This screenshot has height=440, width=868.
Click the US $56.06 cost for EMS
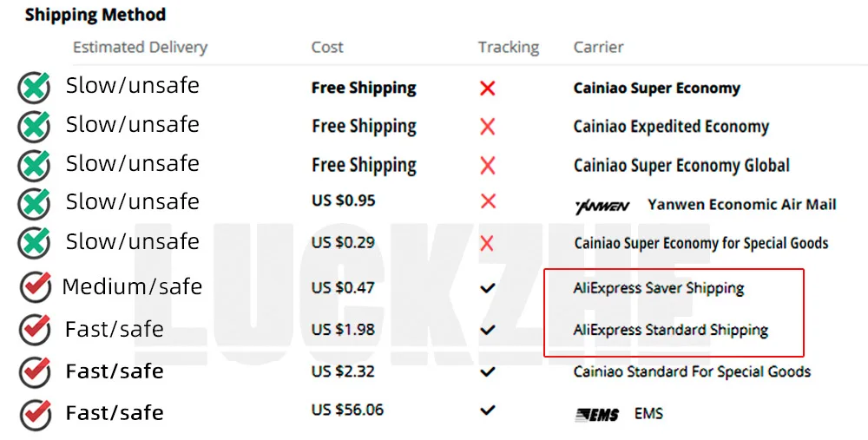(x=348, y=410)
